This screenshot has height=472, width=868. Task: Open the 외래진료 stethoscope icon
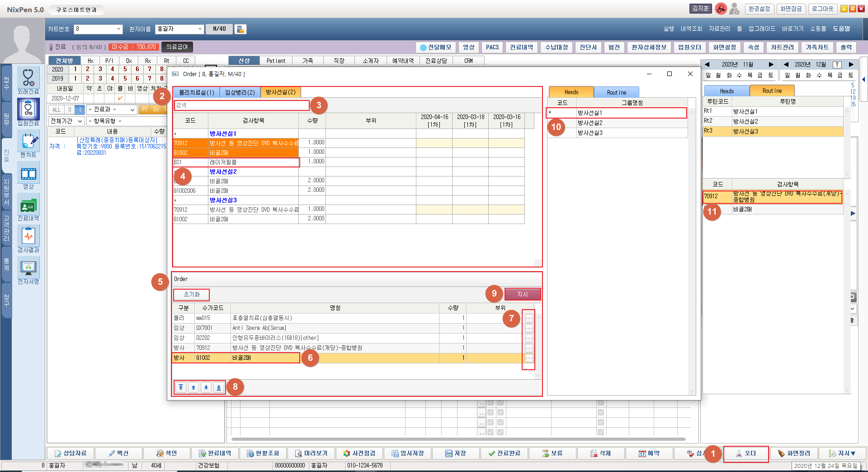(28, 78)
